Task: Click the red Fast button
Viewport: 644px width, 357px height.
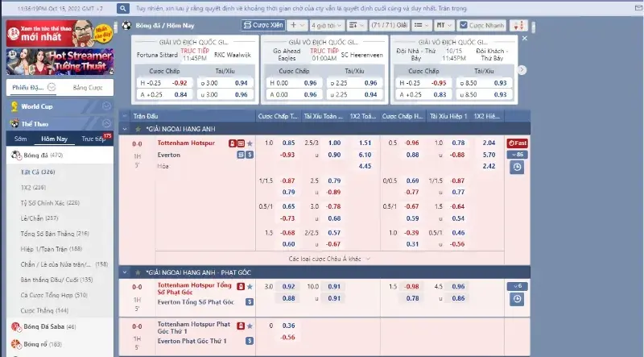Action: [517, 143]
